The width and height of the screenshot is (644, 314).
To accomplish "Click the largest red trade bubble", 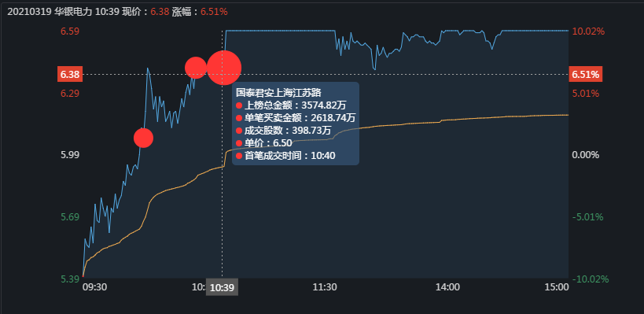I will point(224,68).
